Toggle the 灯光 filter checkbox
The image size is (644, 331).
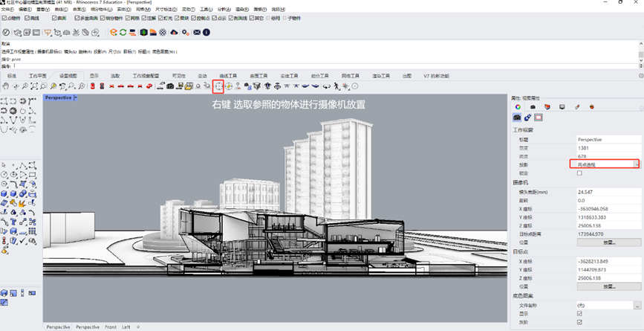(160, 18)
